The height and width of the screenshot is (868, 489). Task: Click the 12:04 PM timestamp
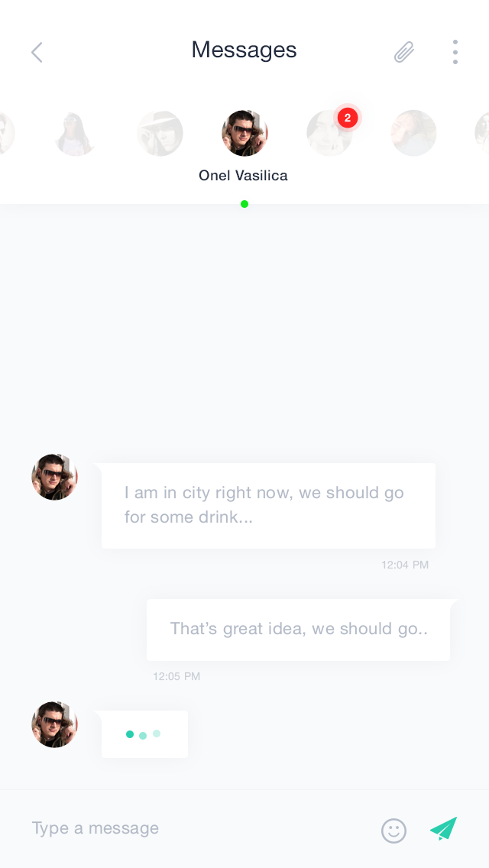(405, 565)
